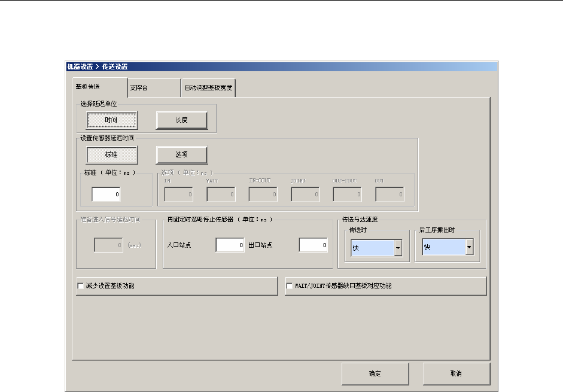563x392 pixels.
Task: Click the WAIT delay option field
Action: [221, 194]
